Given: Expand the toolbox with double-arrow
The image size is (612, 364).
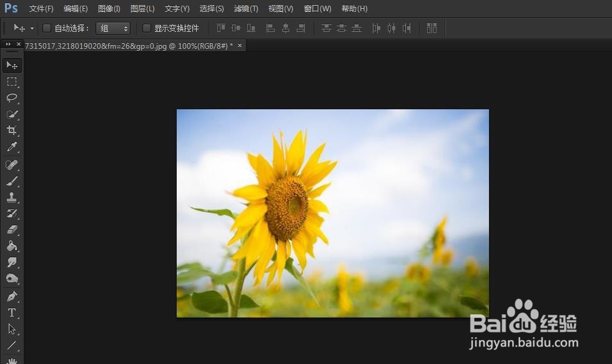Looking at the screenshot, I should click(8, 44).
